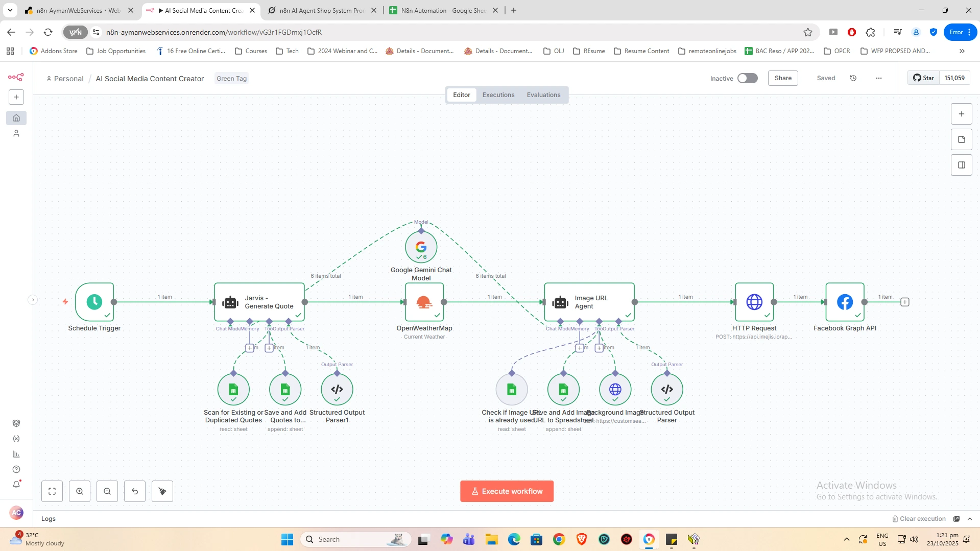The width and height of the screenshot is (980, 551).
Task: Click the Green Tag workflow tag
Action: [231, 79]
